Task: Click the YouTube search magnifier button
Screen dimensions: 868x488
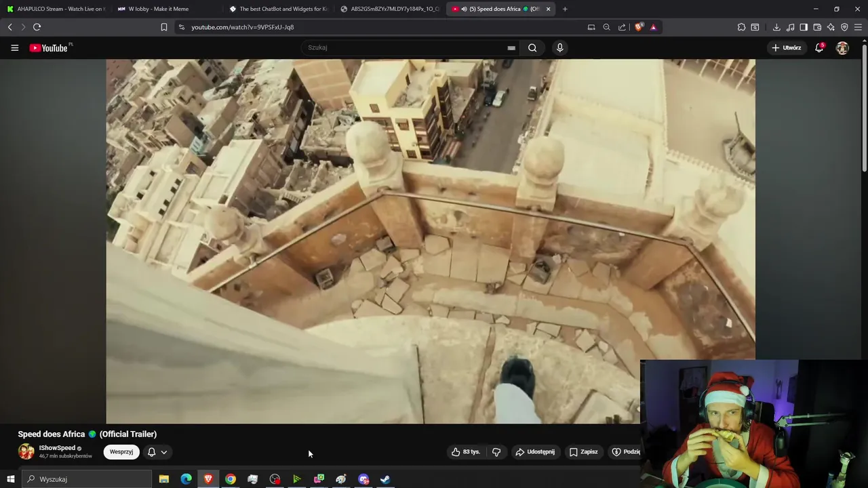Action: point(532,47)
